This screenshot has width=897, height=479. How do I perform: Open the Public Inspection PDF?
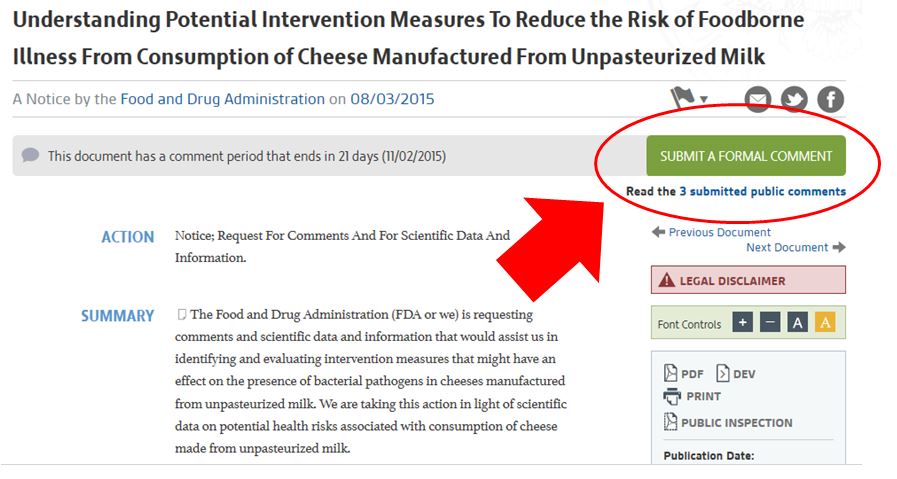click(728, 422)
